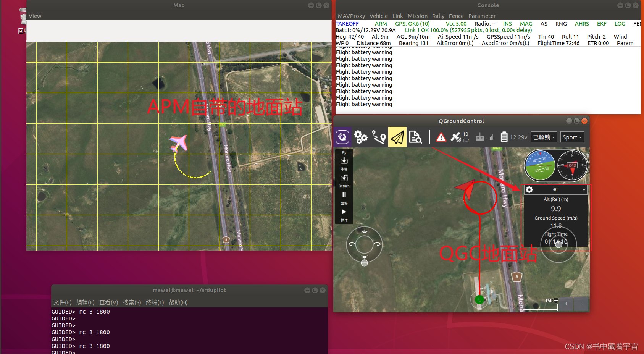The width and height of the screenshot is (644, 354).
Task: Zoom in the QGC map with plus
Action: pos(566,304)
